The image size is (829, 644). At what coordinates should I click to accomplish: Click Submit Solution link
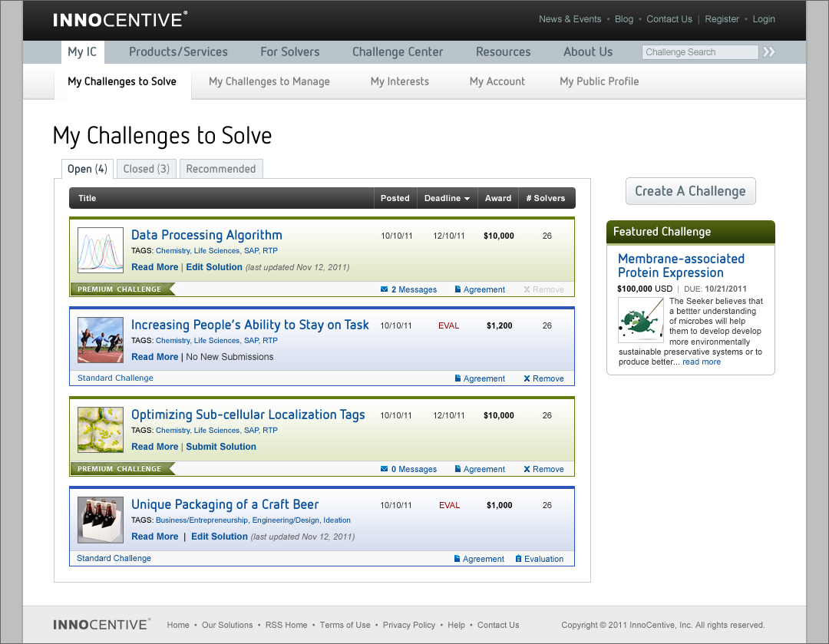tap(221, 446)
